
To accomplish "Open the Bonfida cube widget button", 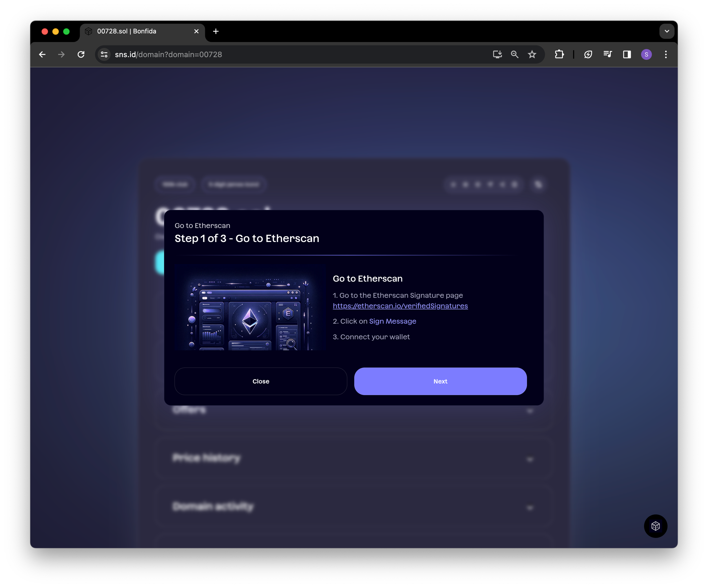I will coord(655,526).
